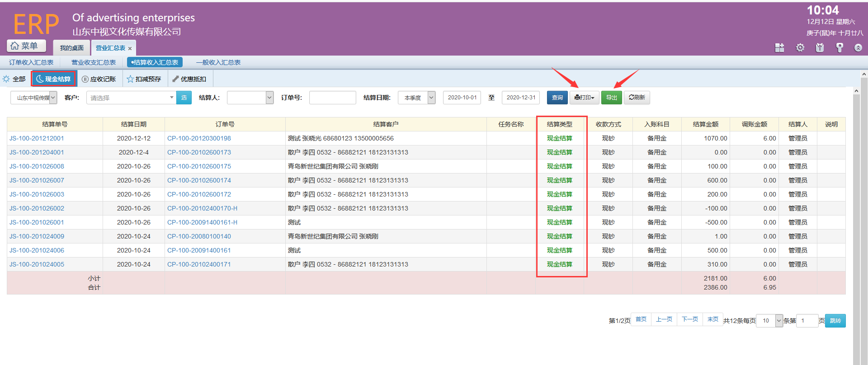Click the blue 选 customer picker button

(184, 98)
